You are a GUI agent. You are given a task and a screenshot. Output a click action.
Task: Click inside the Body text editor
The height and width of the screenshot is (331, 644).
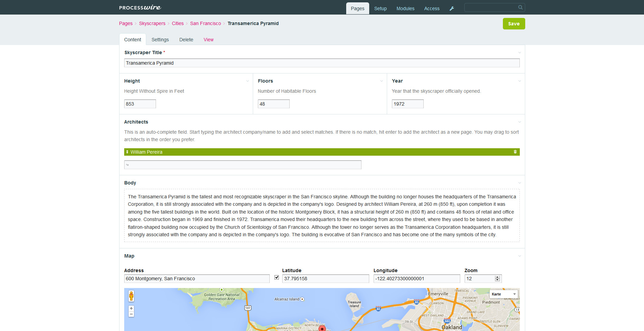[322, 216]
